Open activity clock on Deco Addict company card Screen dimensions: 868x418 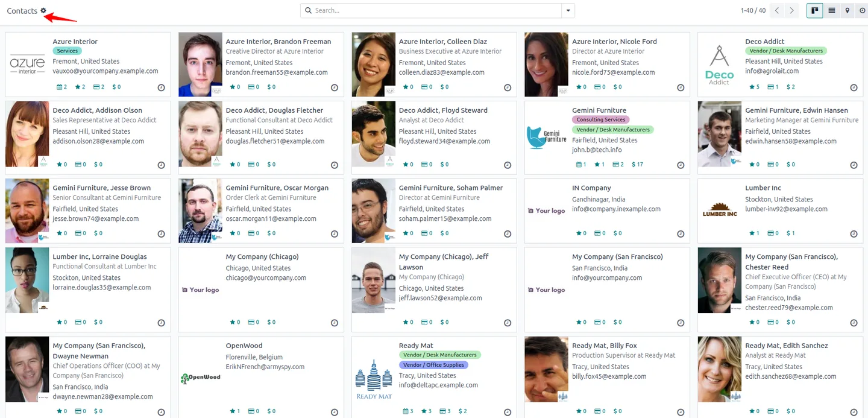[854, 87]
